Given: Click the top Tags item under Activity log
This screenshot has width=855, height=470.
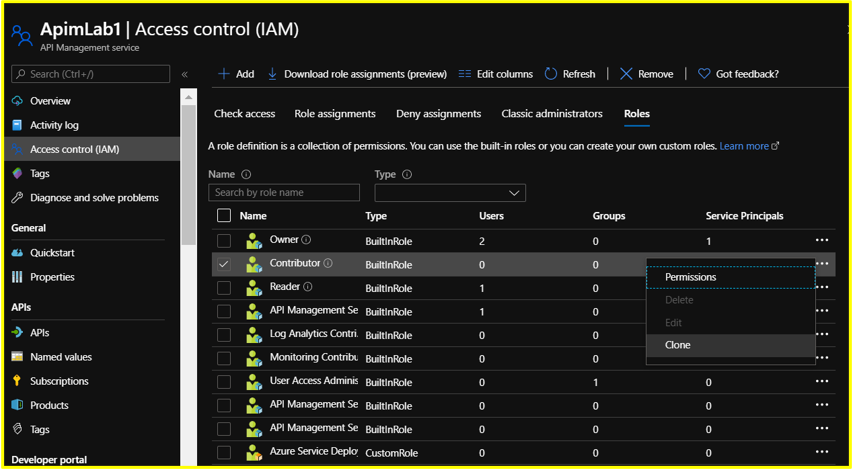Looking at the screenshot, I should click(40, 173).
